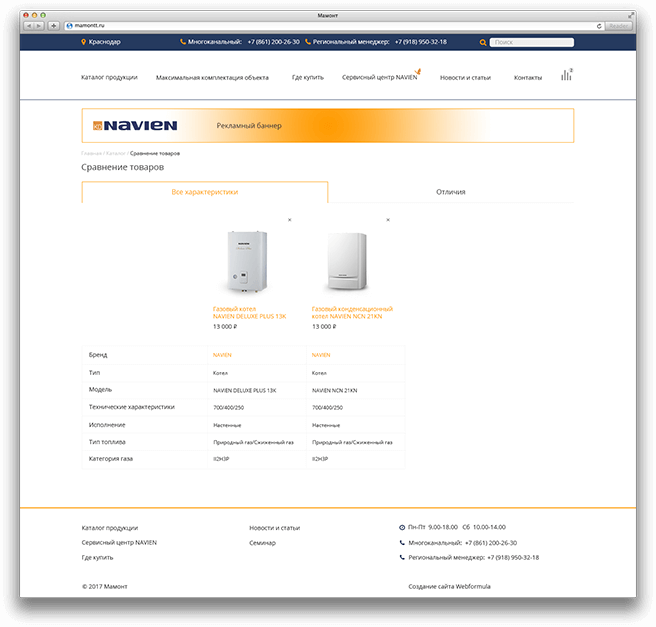Click the Главная breadcrumb link

point(91,154)
